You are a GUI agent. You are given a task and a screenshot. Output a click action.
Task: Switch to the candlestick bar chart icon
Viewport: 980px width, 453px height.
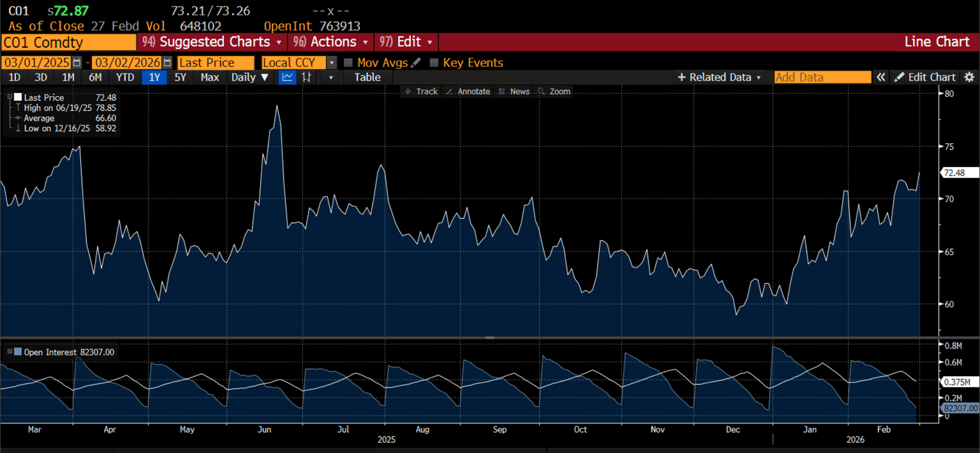307,77
